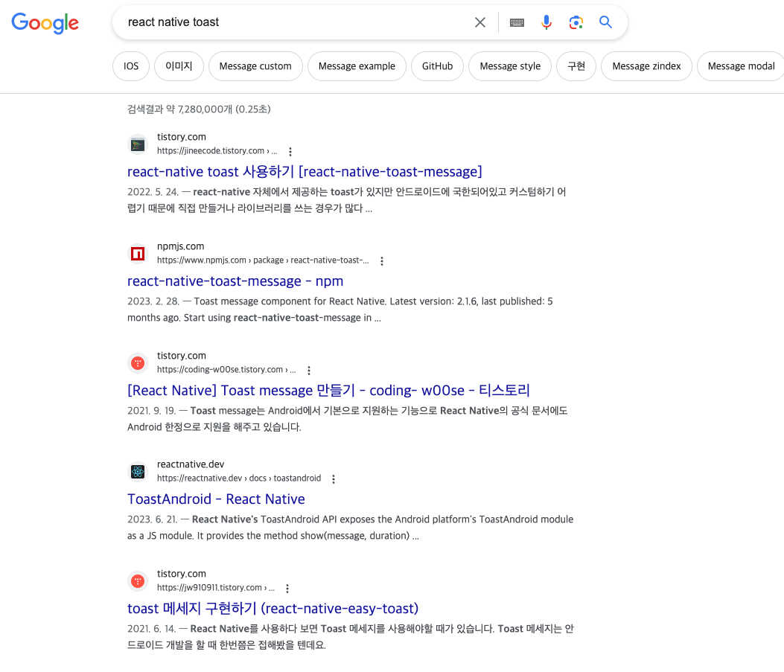The height and width of the screenshot is (672, 784).
Task: Start voice search with microphone icon
Action: tap(546, 22)
